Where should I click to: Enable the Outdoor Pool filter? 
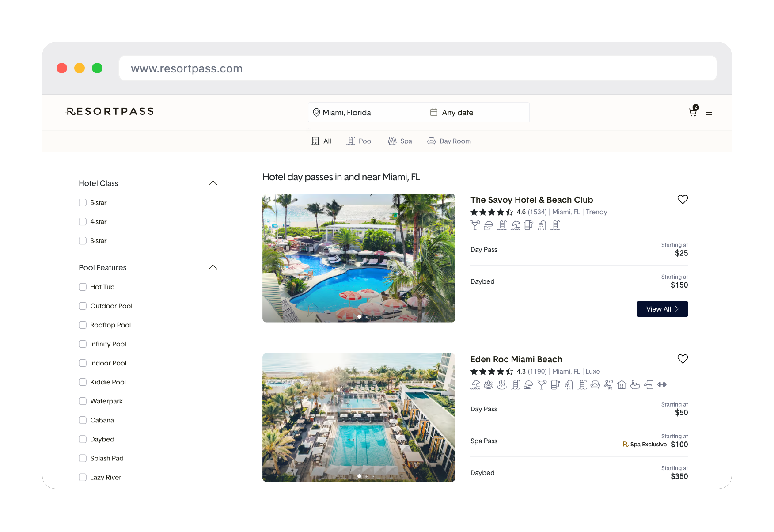point(83,306)
